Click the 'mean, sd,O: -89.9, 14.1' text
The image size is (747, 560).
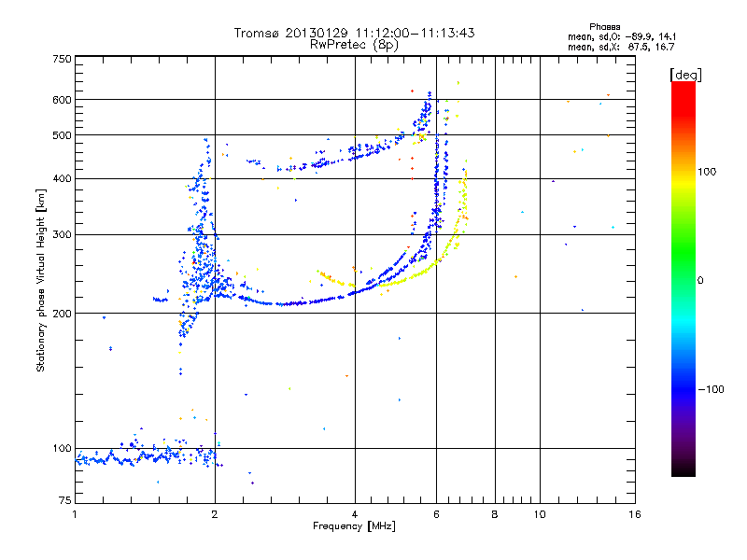(621, 36)
